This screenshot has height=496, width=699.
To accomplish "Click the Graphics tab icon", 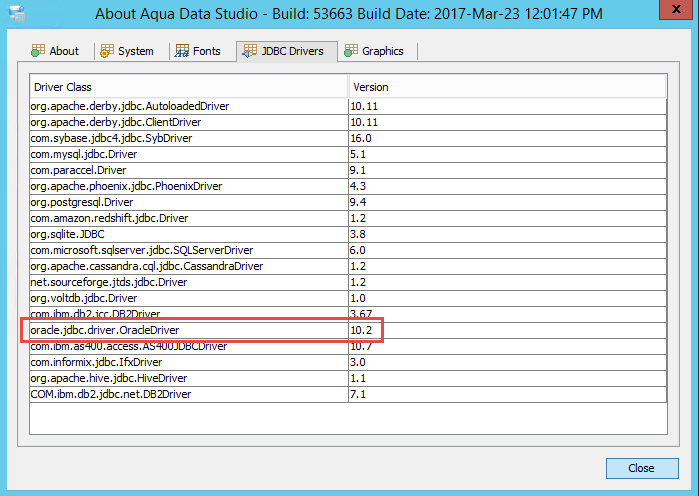I will coord(351,51).
